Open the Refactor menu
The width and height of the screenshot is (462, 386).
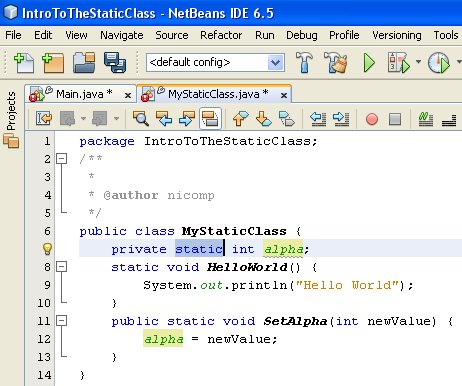coord(221,35)
